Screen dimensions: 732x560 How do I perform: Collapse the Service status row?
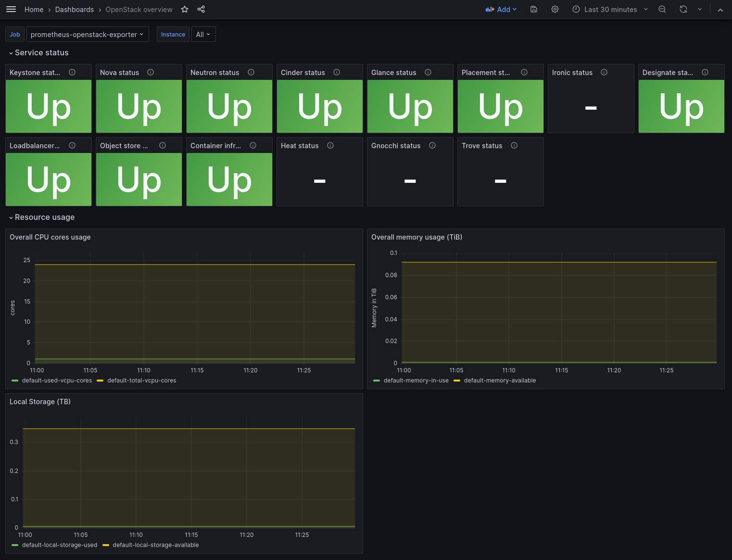tap(41, 53)
